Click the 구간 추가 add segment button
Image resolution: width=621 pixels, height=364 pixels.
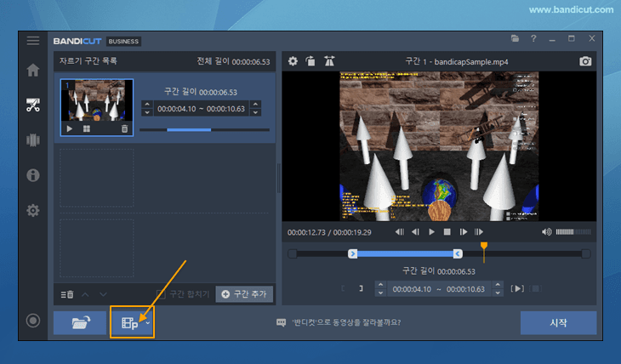tap(244, 294)
